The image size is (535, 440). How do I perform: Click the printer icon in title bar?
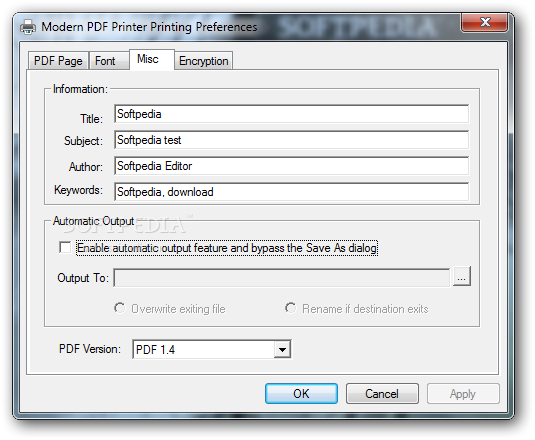point(28,27)
